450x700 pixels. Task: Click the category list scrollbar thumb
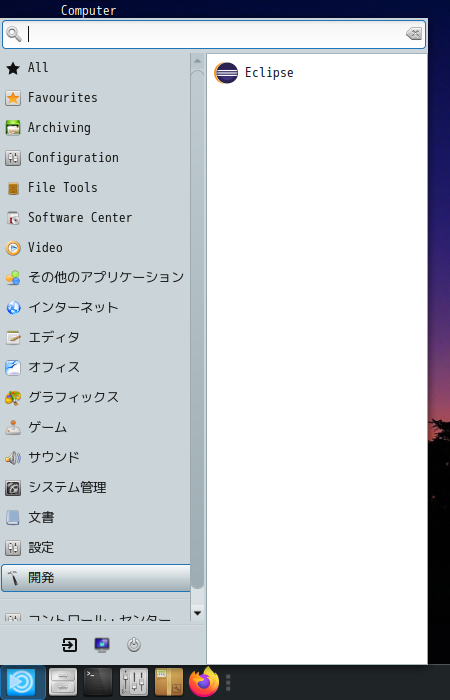click(197, 329)
